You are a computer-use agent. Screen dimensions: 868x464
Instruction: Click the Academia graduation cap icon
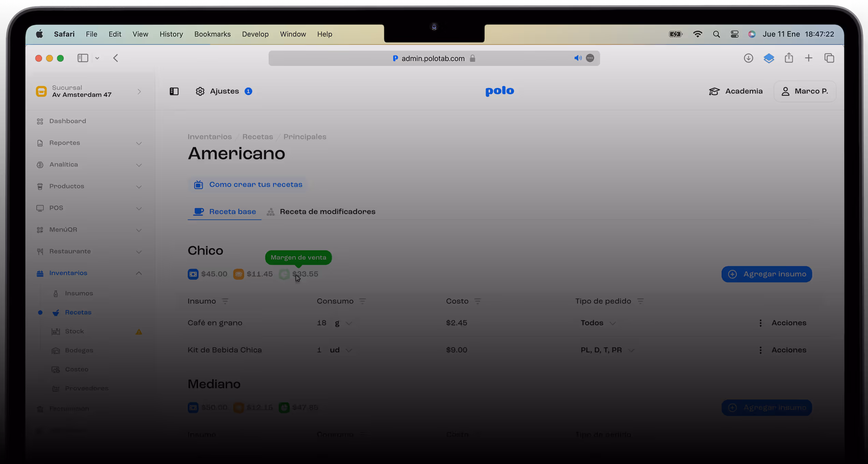714,91
